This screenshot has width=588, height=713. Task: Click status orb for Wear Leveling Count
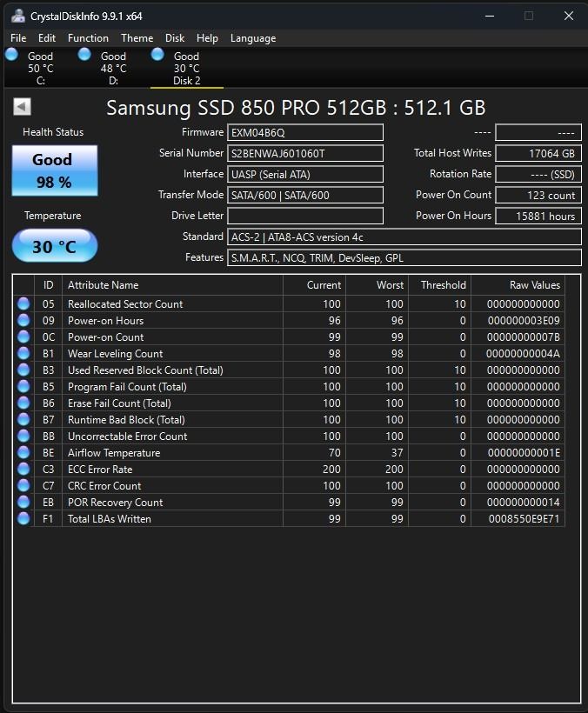(x=23, y=353)
